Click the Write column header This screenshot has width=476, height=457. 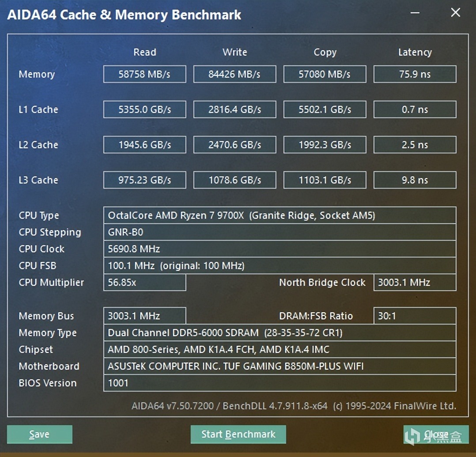(x=234, y=52)
